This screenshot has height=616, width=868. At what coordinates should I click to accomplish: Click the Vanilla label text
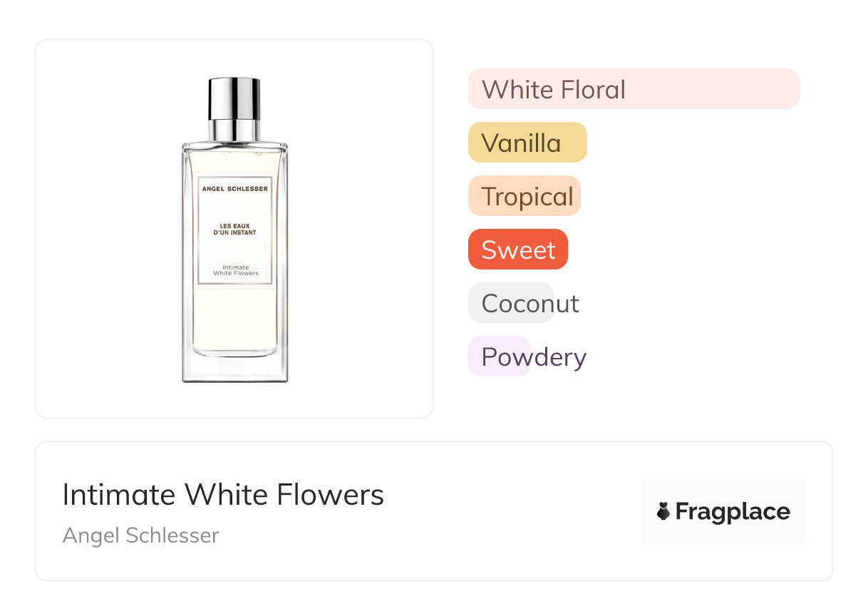point(521,143)
